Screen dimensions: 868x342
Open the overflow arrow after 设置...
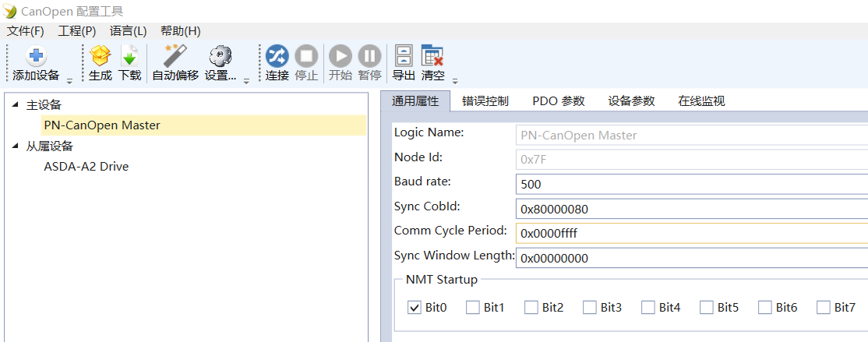pos(246,81)
